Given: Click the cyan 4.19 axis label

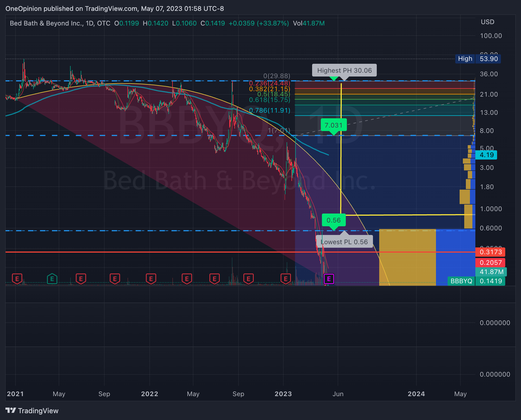Looking at the screenshot, I should pyautogui.click(x=486, y=155).
